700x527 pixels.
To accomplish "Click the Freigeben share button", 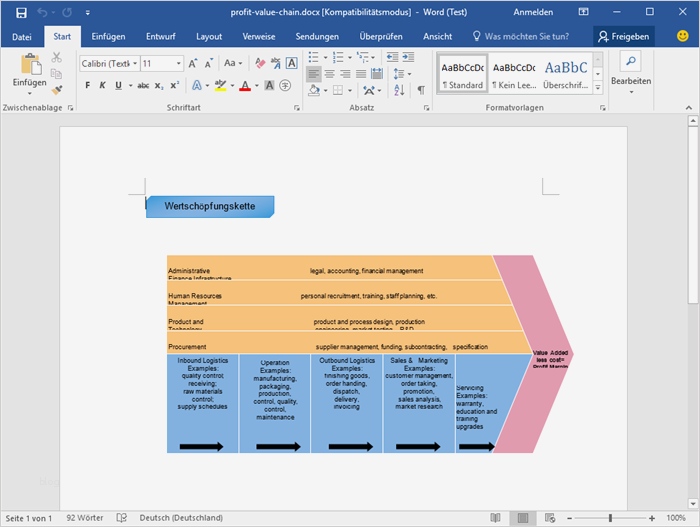I will pos(623,36).
